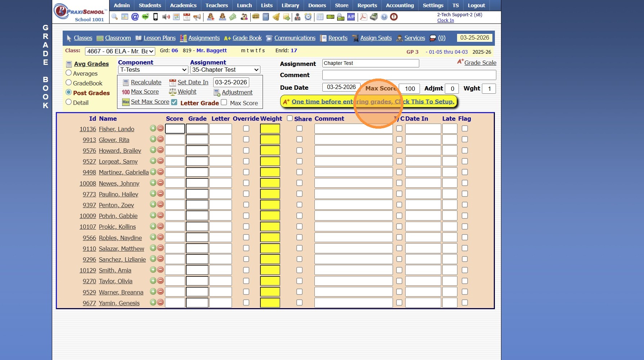Image resolution: width=644 pixels, height=360 pixels.
Task: Click the magnifying glass search icon
Action: coord(115,17)
